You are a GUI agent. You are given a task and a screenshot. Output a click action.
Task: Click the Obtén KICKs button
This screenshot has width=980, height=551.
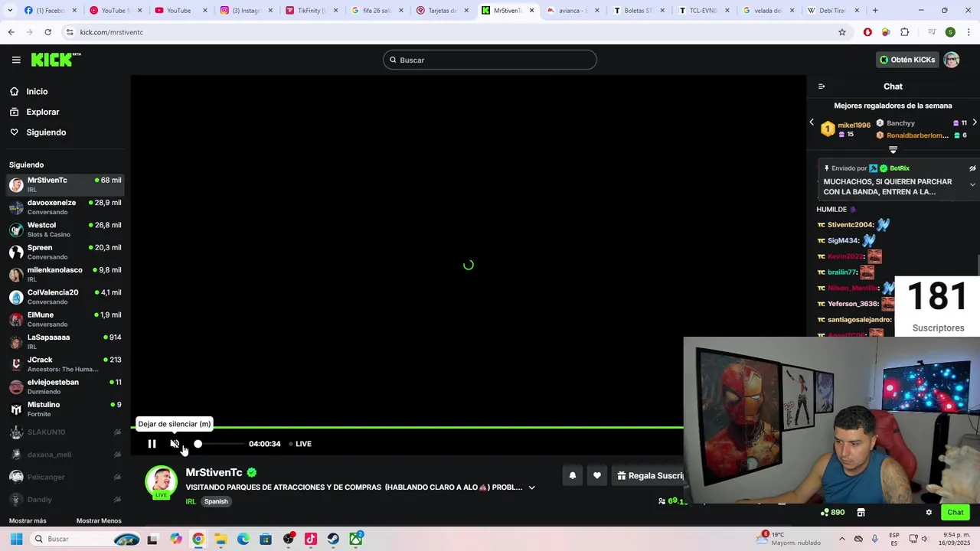[907, 60]
